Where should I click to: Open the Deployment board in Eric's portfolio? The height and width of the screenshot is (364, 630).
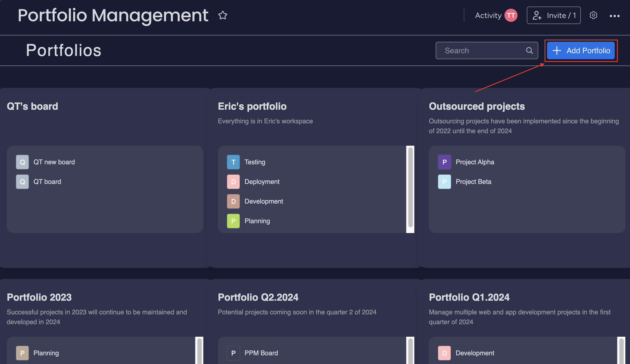coord(262,182)
